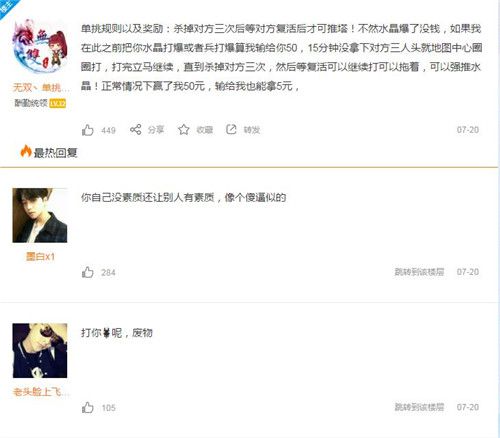The width and height of the screenshot is (500, 438).
Task: Click the repost arrow icon on the main post
Action: coord(231,129)
